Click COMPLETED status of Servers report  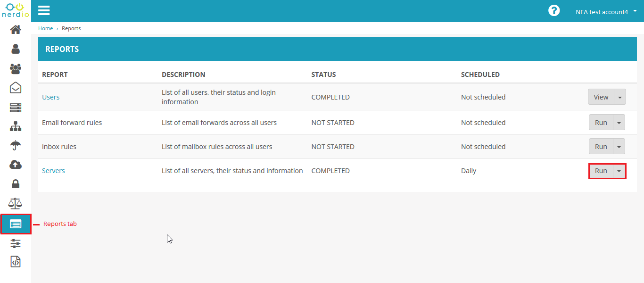(x=330, y=171)
